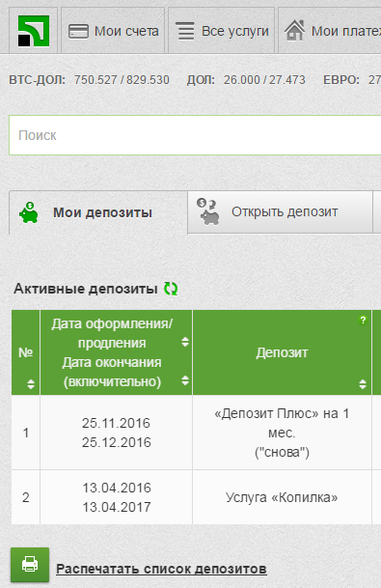Sort by Дата окончания (включительно)

[185, 380]
